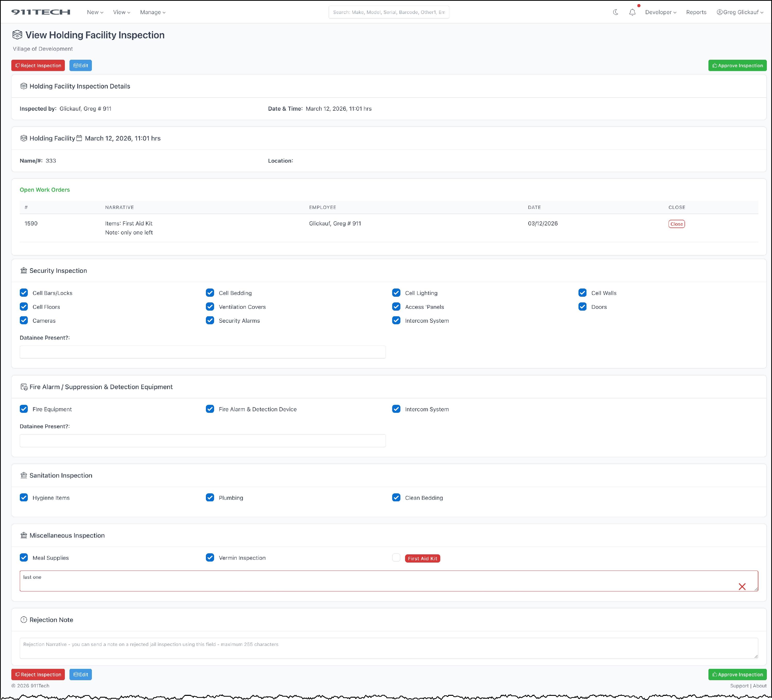The height and width of the screenshot is (700, 772).
Task: Click Security Inspection section building icon
Action: point(24,270)
